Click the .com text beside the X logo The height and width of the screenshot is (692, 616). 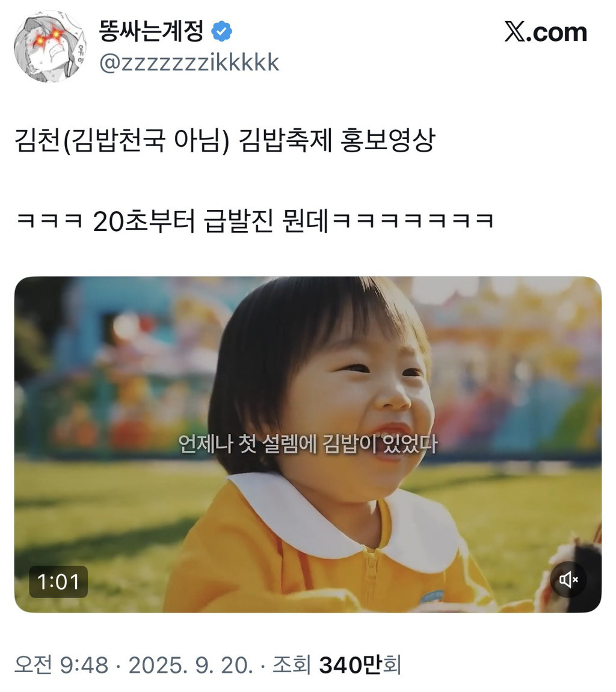tap(557, 33)
